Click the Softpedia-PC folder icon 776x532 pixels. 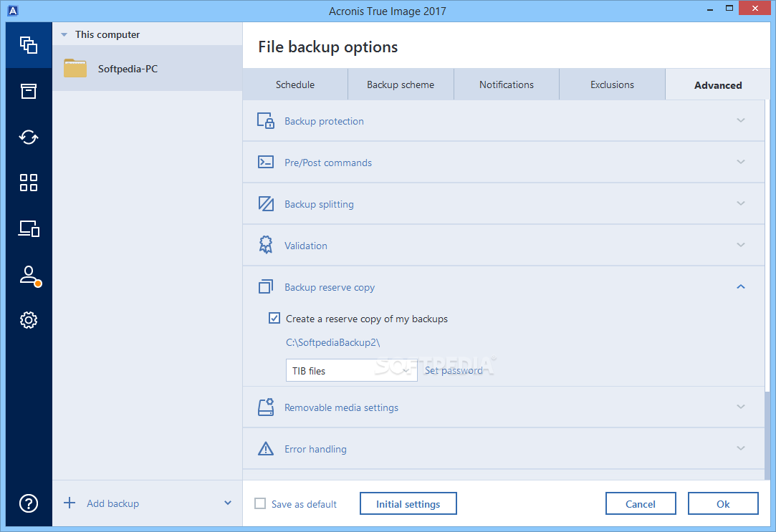[75, 68]
